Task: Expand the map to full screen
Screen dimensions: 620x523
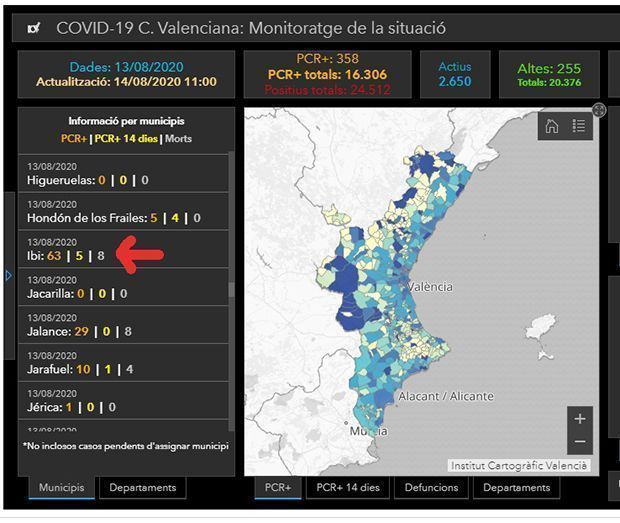Action: pyautogui.click(x=599, y=110)
